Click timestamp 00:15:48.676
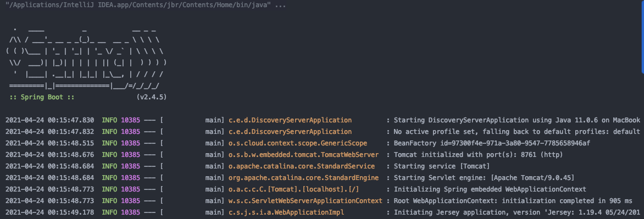Viewport: 644px width, 219px height. tap(71, 155)
